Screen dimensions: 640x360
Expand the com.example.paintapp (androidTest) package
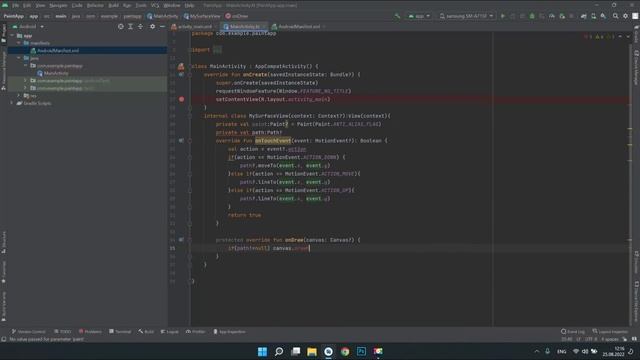click(x=25, y=80)
